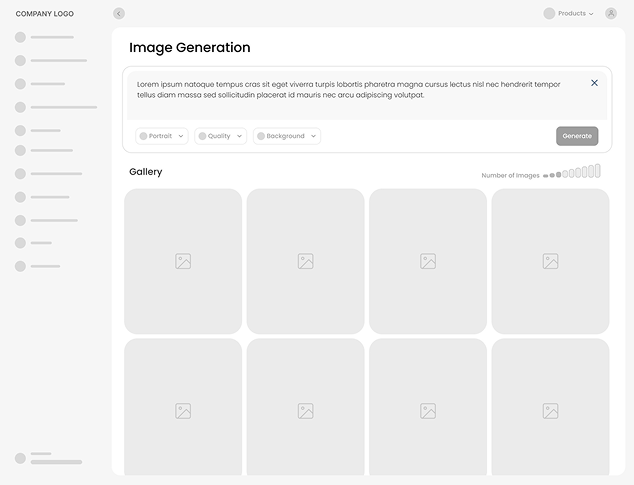Click the circle icon beside Products

549,14
